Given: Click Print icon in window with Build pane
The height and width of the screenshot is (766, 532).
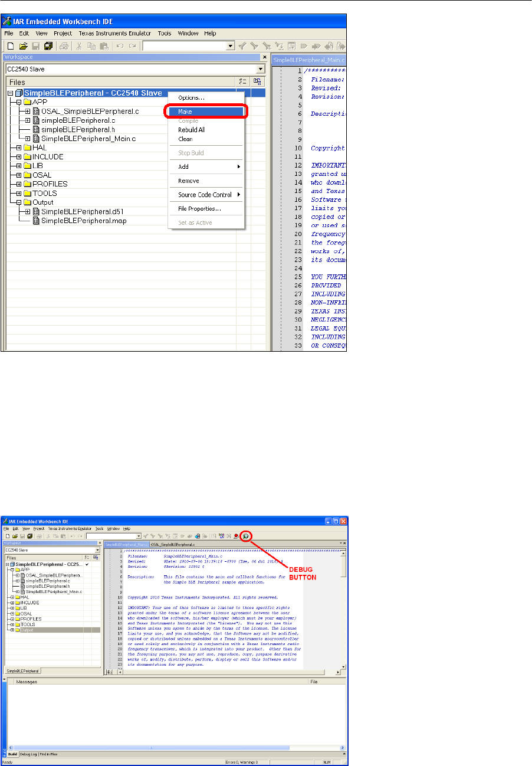Looking at the screenshot, I should pyautogui.click(x=40, y=536).
